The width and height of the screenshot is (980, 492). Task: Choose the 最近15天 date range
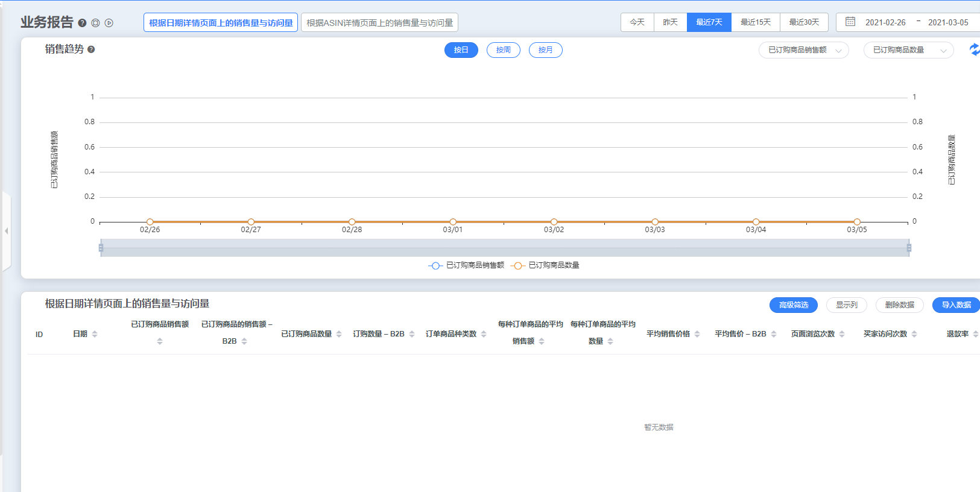[756, 22]
